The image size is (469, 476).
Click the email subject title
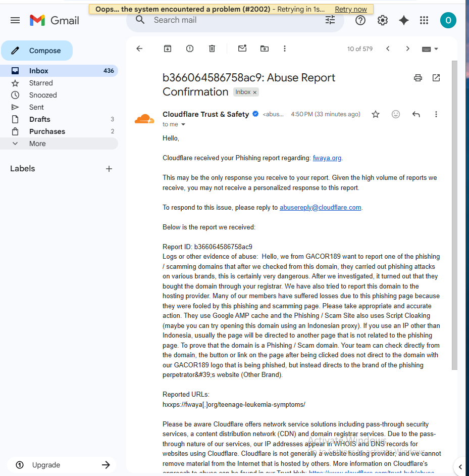pyautogui.click(x=249, y=85)
